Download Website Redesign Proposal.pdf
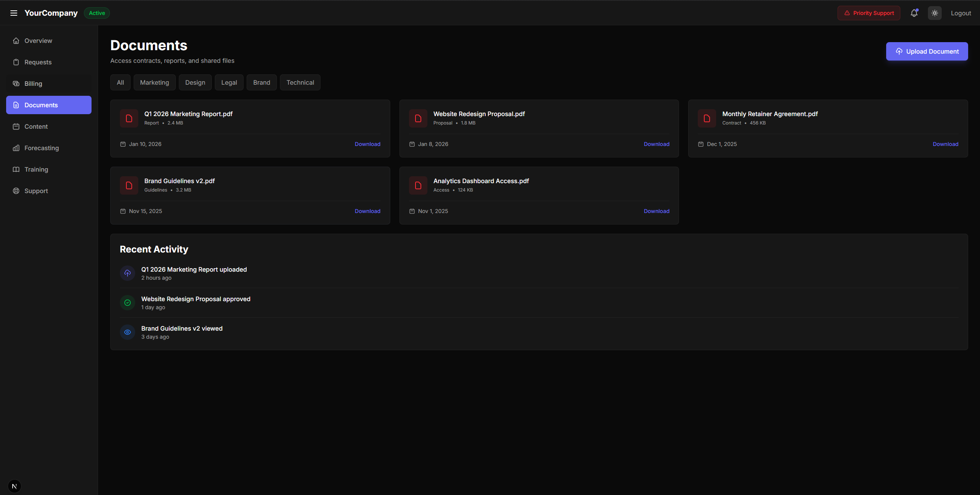 pos(656,144)
